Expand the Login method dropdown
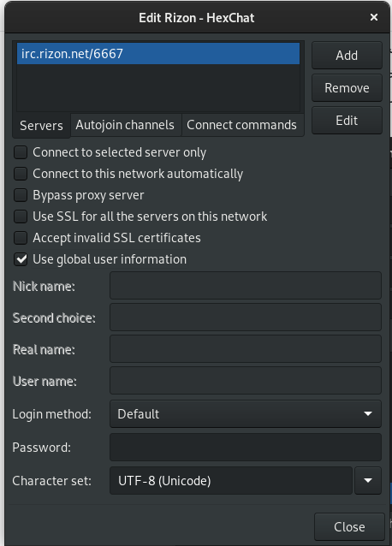Screen dimensions: 392x546 tap(246, 413)
